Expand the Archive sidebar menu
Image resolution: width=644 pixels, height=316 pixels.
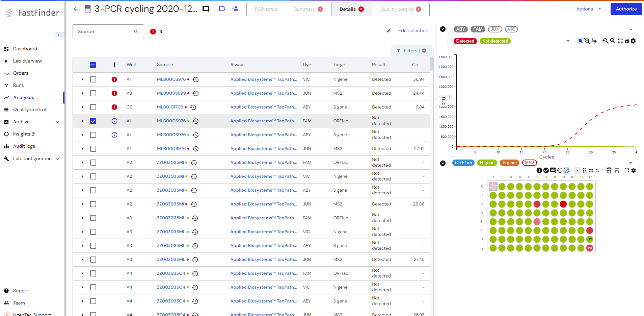[58, 122]
